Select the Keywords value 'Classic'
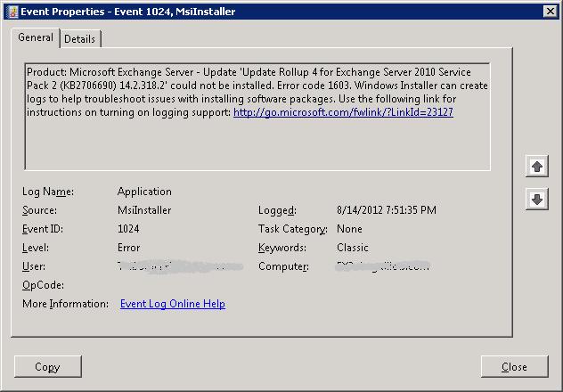This screenshot has width=563, height=392. coord(352,248)
